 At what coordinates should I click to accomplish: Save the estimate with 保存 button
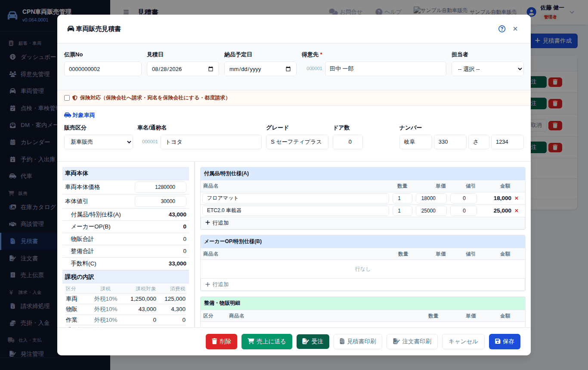coord(504,342)
